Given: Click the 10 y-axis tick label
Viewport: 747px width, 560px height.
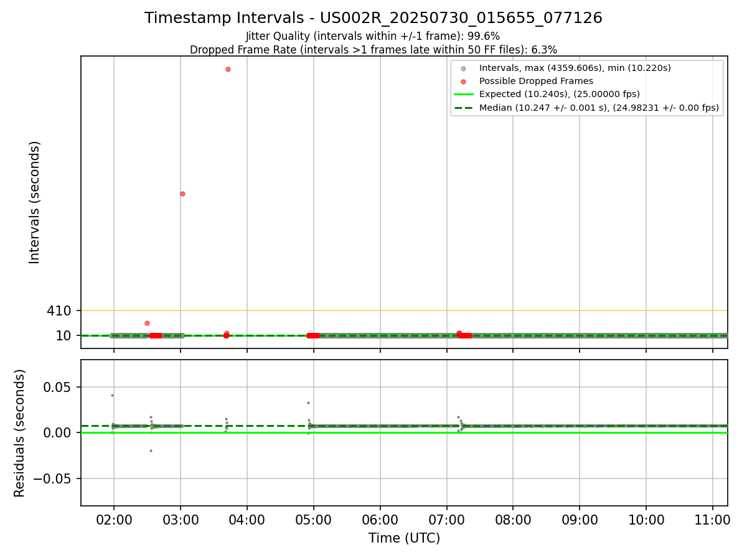Looking at the screenshot, I should click(x=63, y=336).
